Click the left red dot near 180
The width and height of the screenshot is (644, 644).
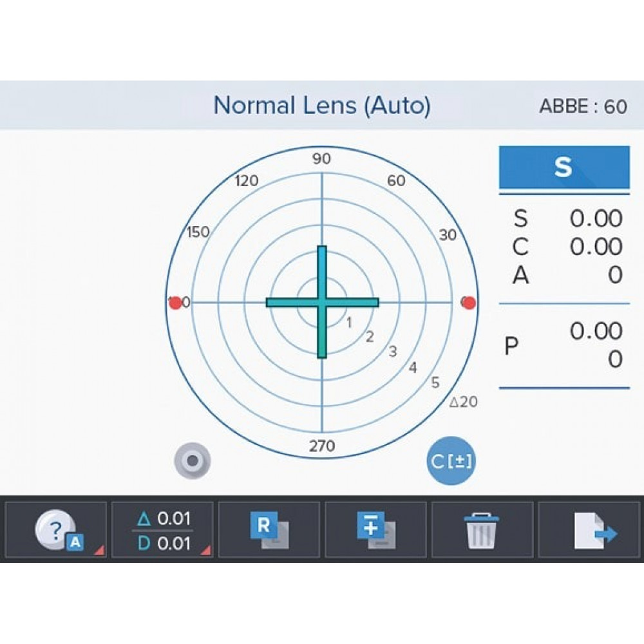[175, 303]
